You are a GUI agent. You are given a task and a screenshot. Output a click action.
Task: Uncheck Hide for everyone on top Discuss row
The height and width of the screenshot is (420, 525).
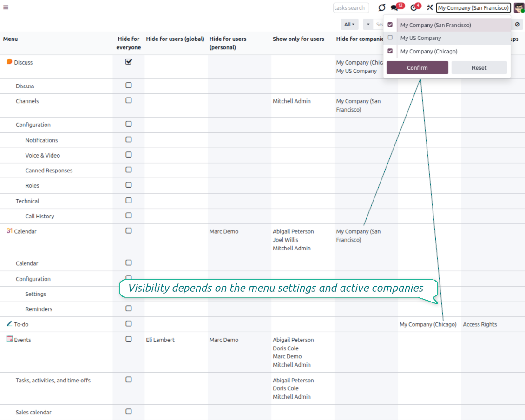point(129,62)
